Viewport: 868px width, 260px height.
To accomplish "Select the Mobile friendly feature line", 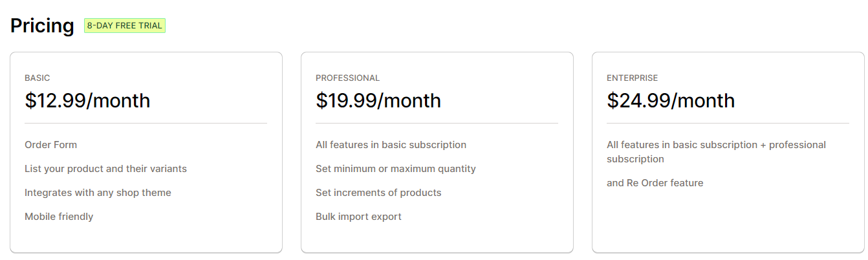I will [59, 217].
